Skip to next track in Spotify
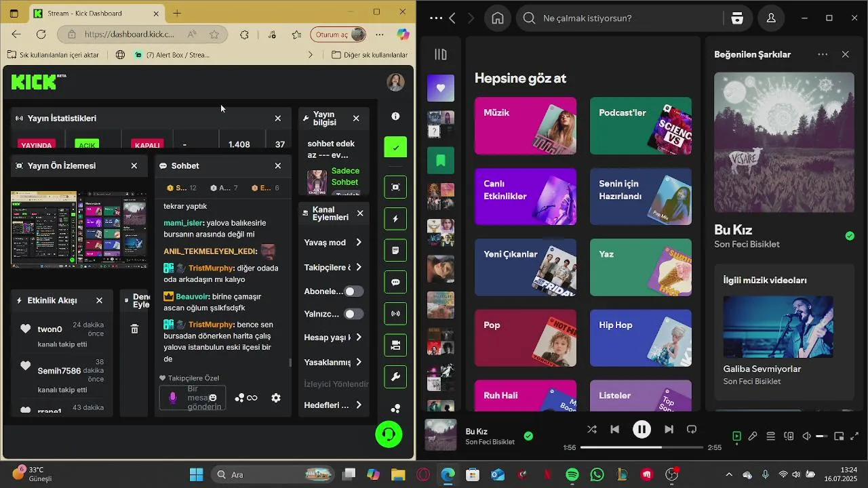Screen dimensions: 868x488 point(669,429)
